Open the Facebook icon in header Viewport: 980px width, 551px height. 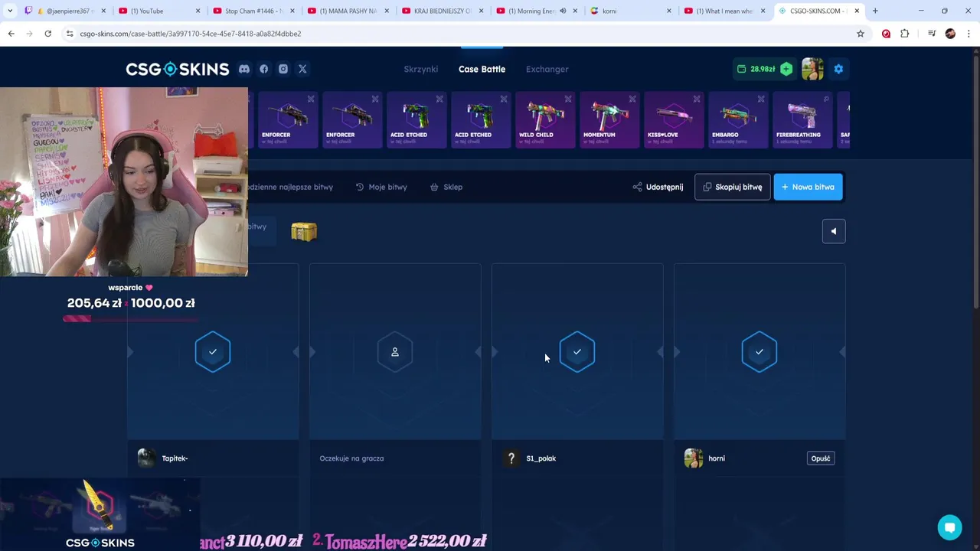pos(264,69)
